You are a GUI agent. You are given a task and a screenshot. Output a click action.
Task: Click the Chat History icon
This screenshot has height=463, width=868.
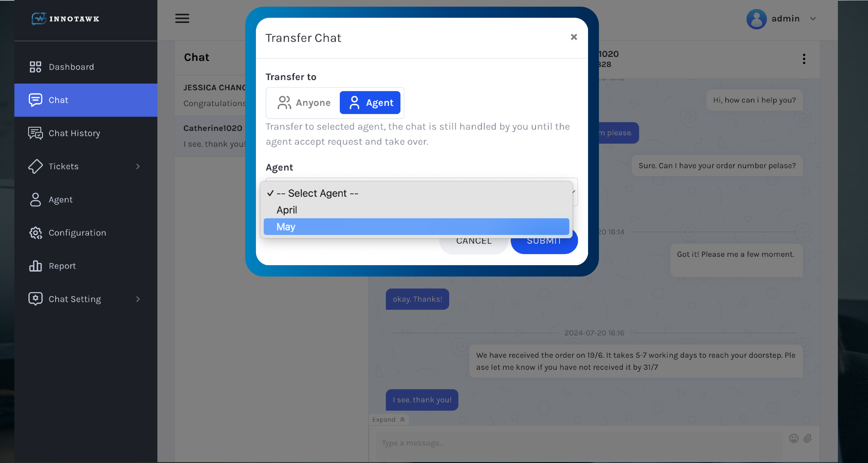pyautogui.click(x=35, y=133)
